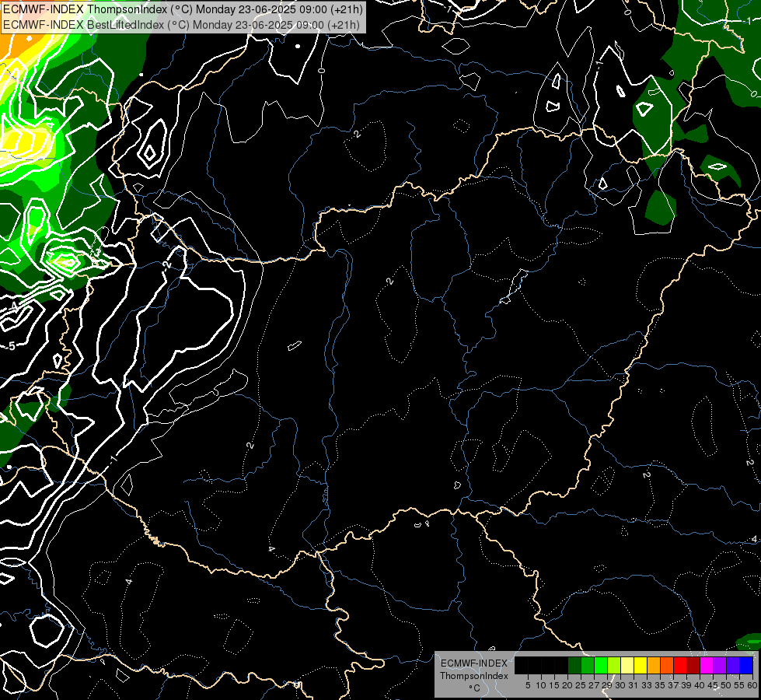Click the legend tick value 45
The width and height of the screenshot is (761, 700).
(x=714, y=685)
